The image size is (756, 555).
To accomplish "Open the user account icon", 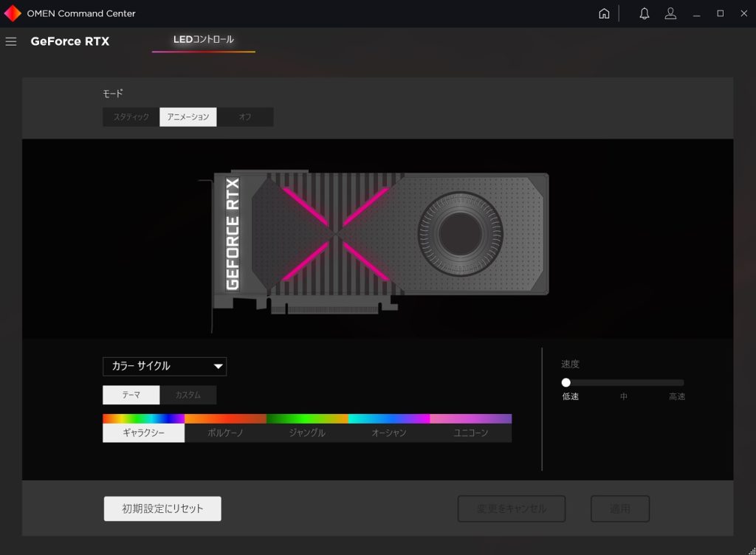I will coord(670,13).
